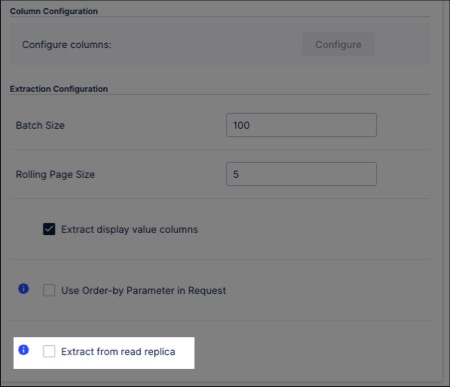This screenshot has width=450, height=387.
Task: Select the Extract from read replica label
Action: click(x=118, y=352)
